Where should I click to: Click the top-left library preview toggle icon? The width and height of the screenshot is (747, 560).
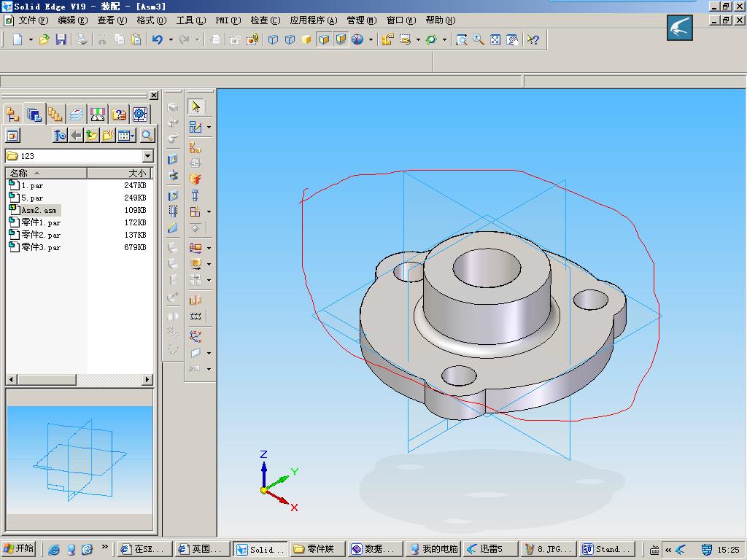point(13,136)
